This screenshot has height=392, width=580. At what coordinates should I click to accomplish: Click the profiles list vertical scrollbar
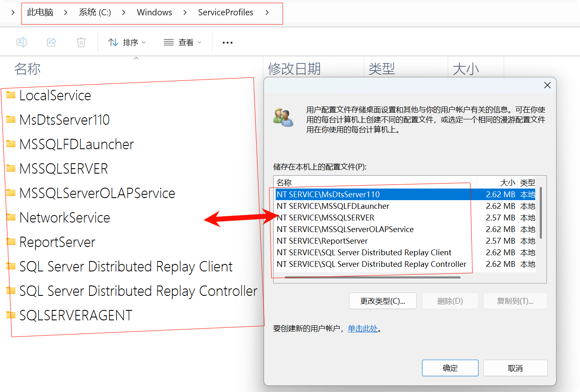tap(541, 213)
